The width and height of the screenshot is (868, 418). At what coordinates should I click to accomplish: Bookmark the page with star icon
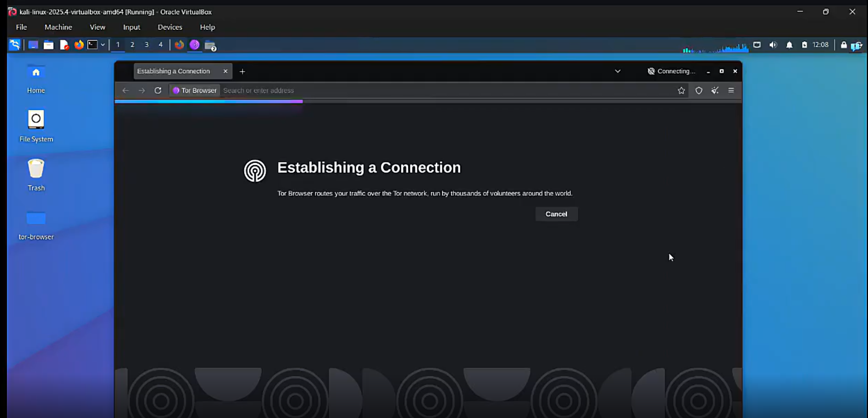[681, 91]
